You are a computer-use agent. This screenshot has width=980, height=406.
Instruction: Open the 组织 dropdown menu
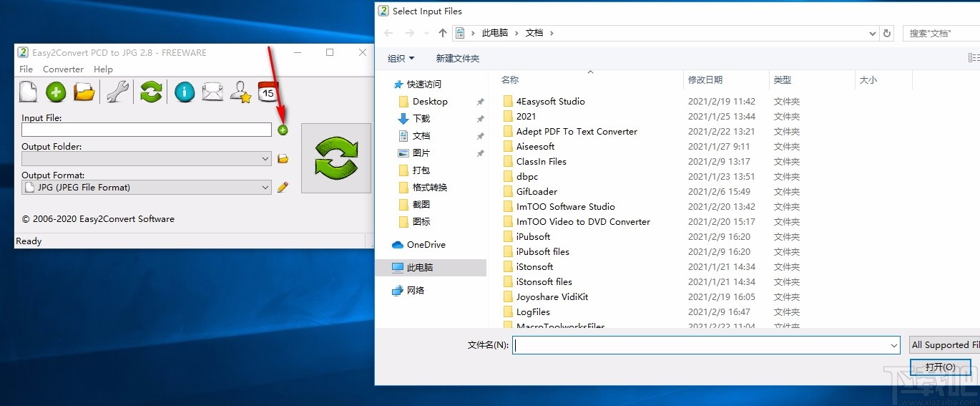[401, 59]
